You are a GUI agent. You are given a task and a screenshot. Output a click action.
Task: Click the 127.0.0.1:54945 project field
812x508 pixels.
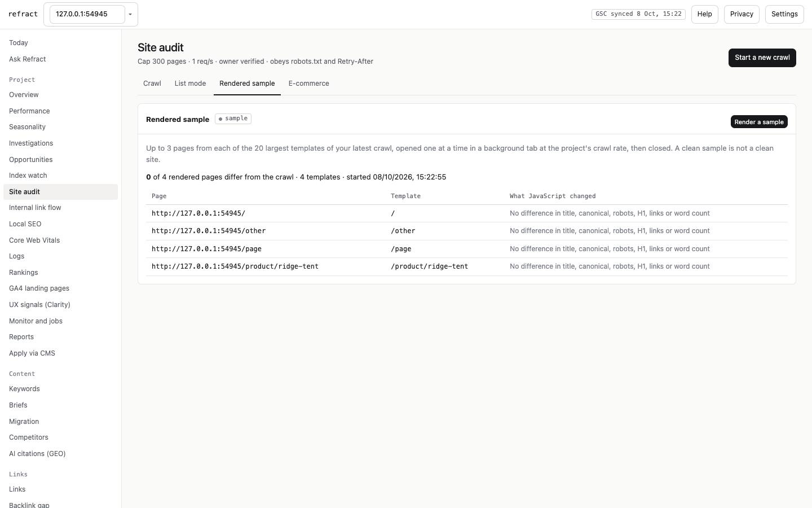click(x=87, y=14)
